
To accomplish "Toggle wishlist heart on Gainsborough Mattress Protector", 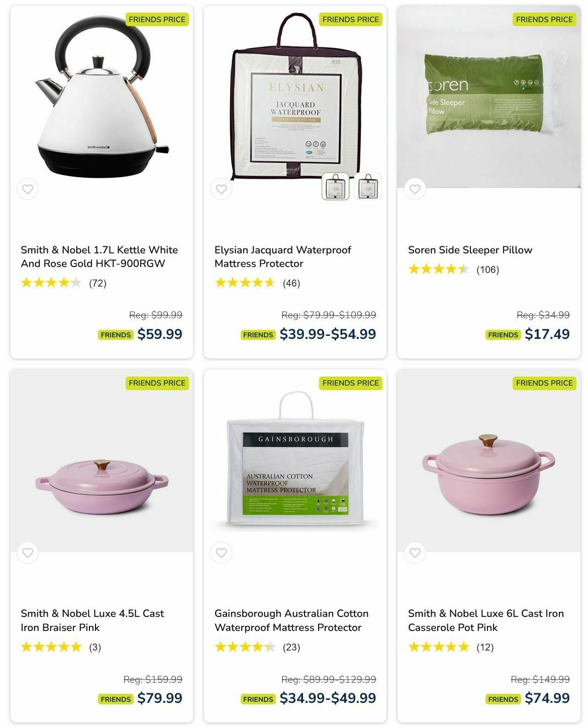I will pyautogui.click(x=221, y=553).
